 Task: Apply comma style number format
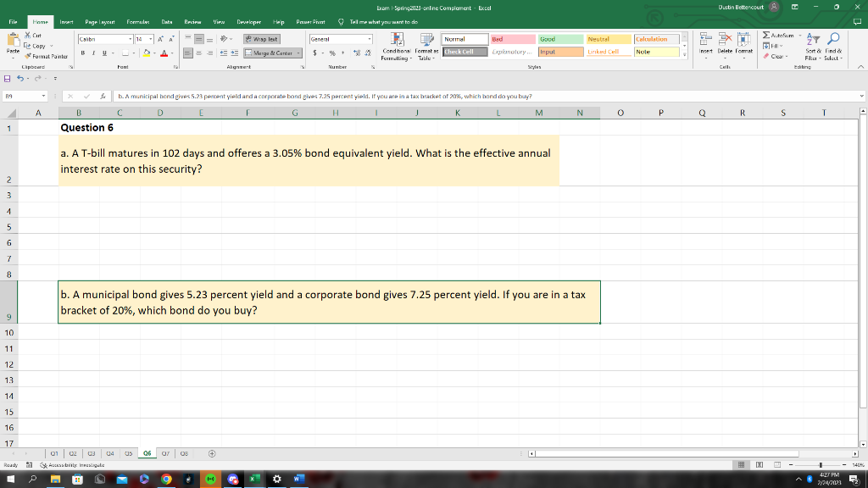(342, 53)
